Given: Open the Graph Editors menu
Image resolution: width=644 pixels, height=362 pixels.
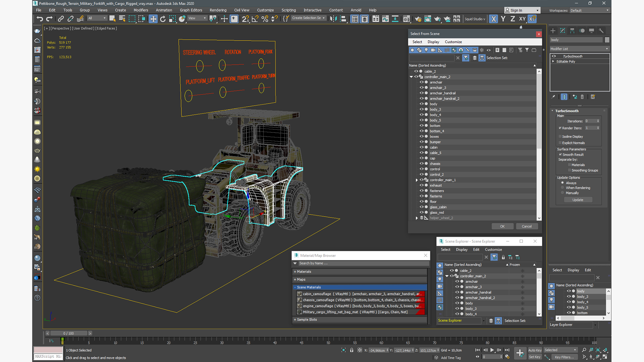Looking at the screenshot, I should pos(191,10).
